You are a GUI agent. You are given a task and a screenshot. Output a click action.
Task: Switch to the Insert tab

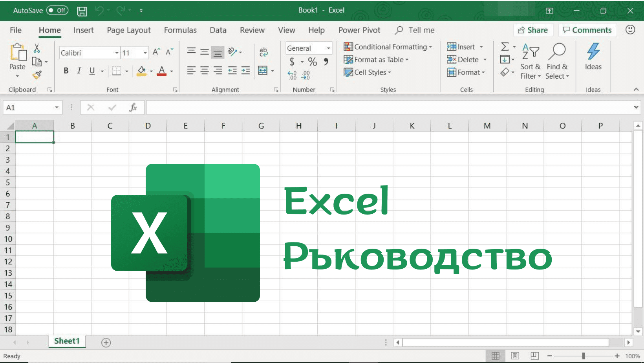[83, 30]
